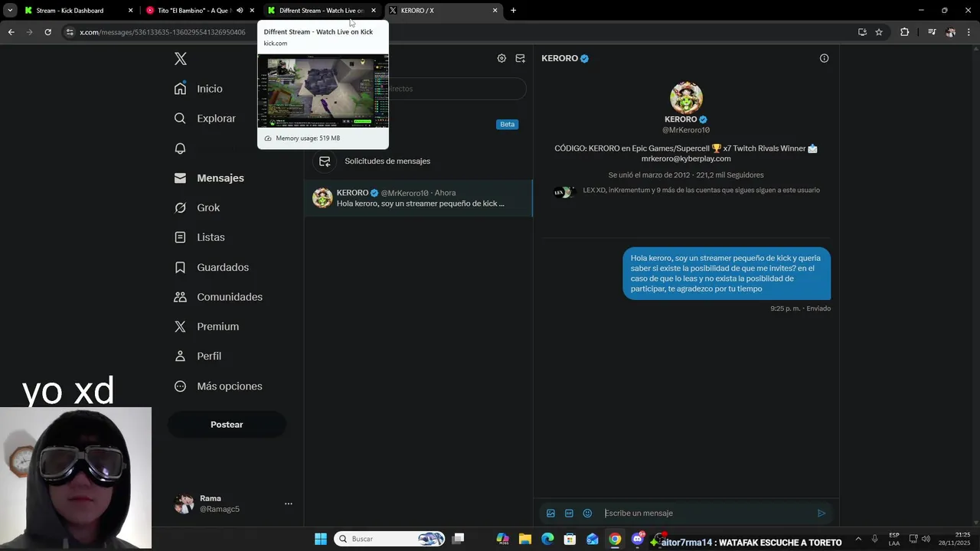Go to Inicio in the sidebar
The width and height of the screenshot is (980, 551).
198,89
